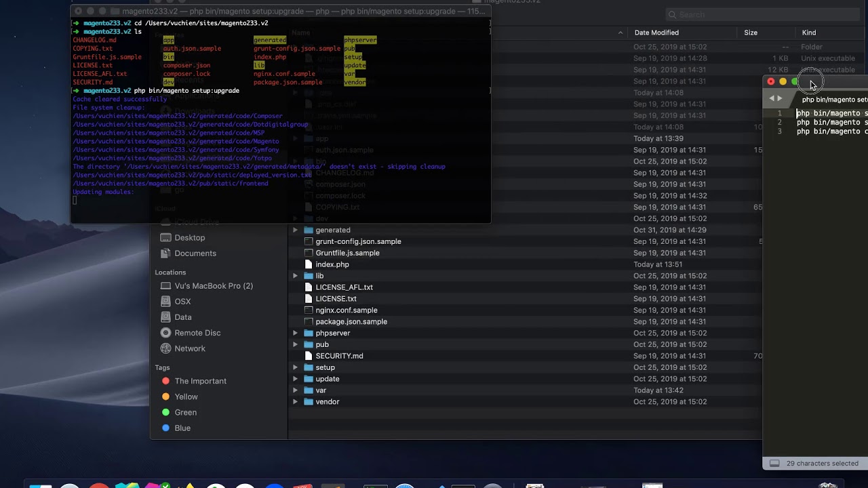Screen dimensions: 868x488
Task: Select the lib folder icon
Action: 309,276
